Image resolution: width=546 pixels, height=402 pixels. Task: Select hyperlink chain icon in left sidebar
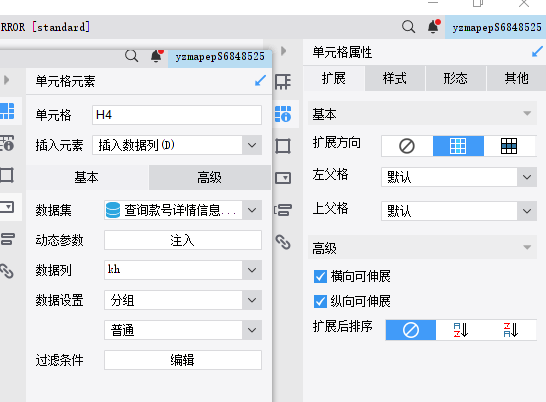[7, 271]
